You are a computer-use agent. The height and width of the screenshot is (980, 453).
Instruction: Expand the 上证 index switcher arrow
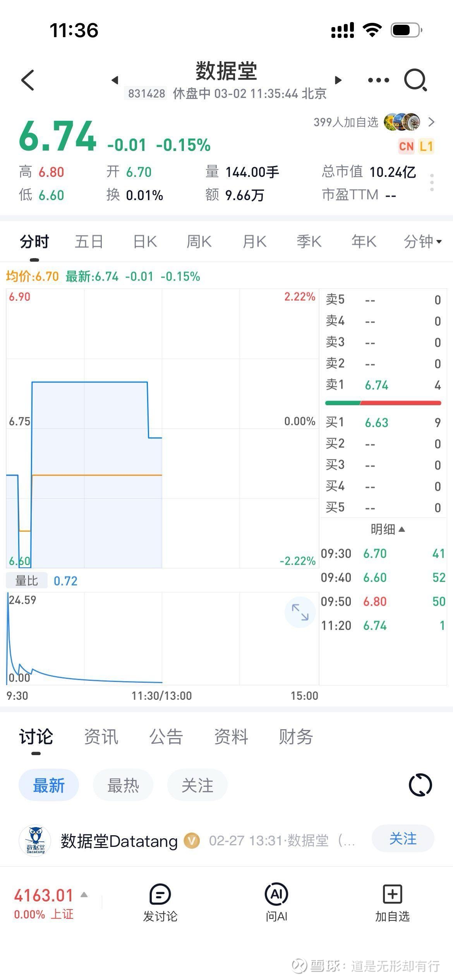click(84, 894)
